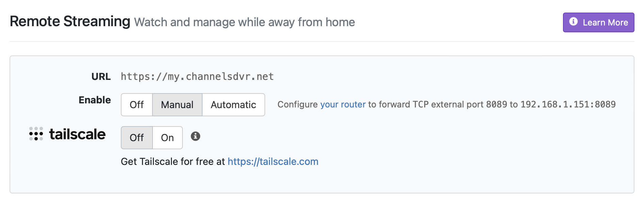Open the Learn More page

tap(598, 22)
